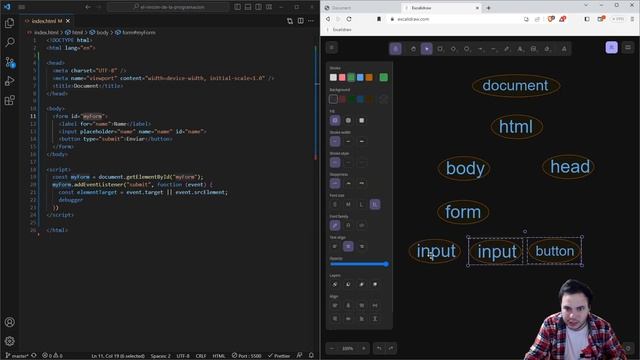The image size is (640, 360).
Task: Click the master branch status bar item
Action: 17,356
